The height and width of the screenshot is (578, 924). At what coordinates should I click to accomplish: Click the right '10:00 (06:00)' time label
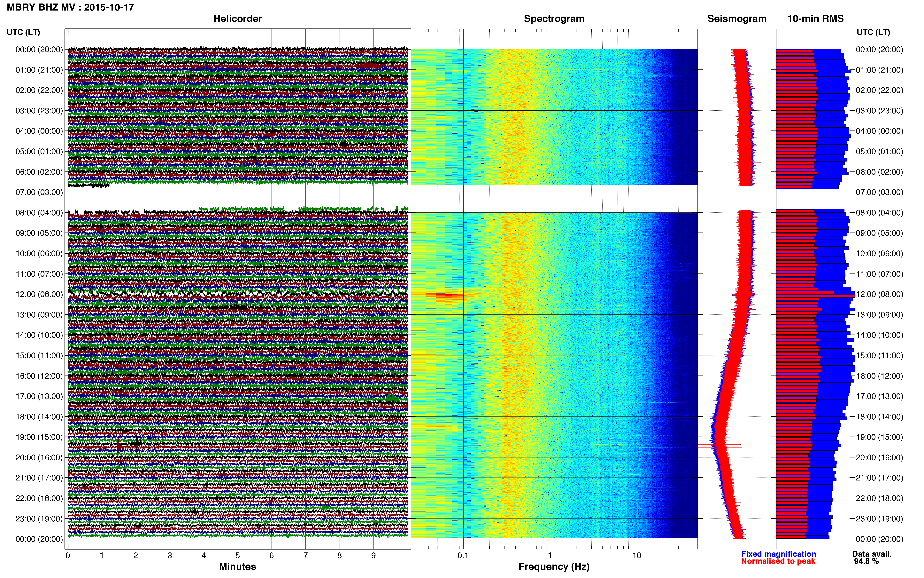(x=880, y=253)
